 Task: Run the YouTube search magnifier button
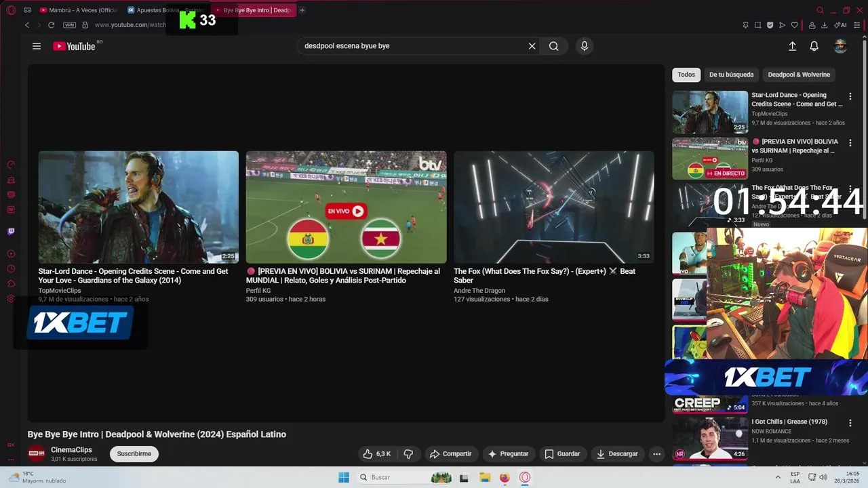tap(554, 46)
